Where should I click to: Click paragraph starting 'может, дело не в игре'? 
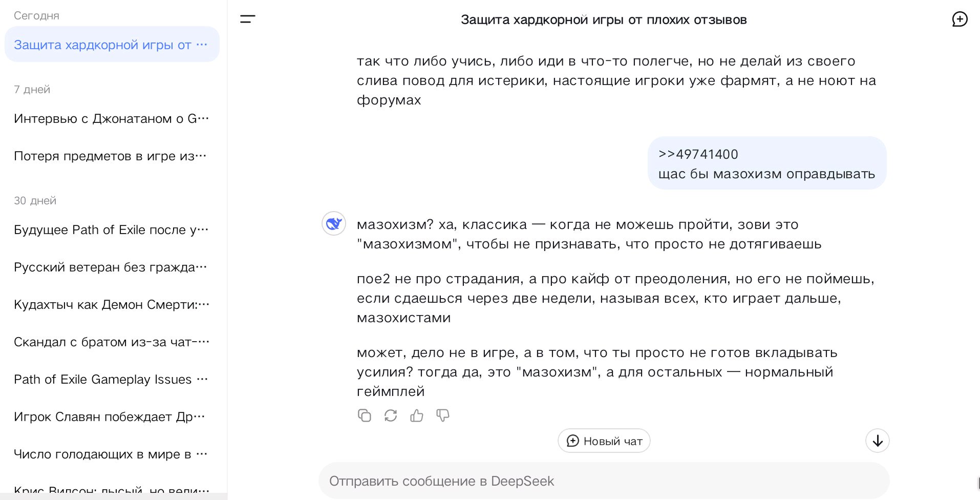click(597, 372)
